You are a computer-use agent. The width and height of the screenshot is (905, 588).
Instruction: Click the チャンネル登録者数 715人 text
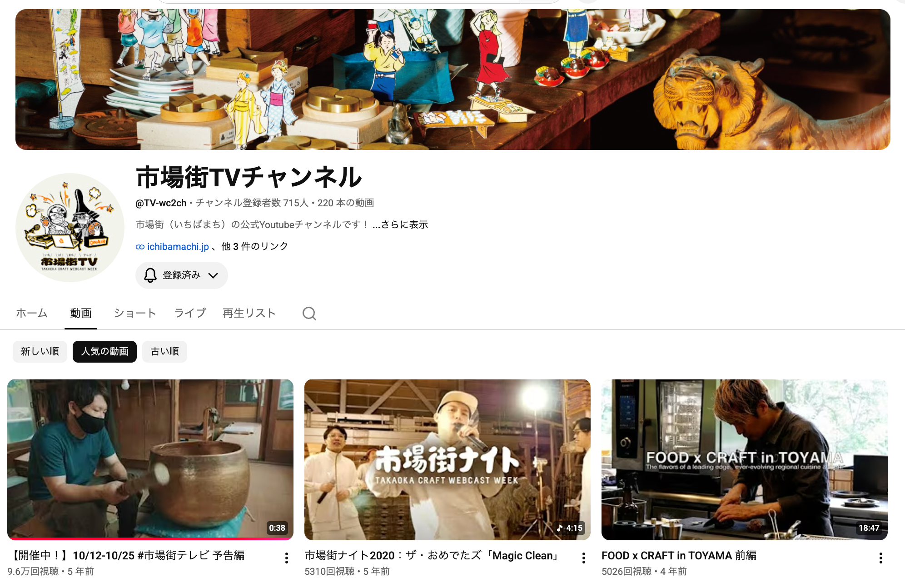pyautogui.click(x=252, y=203)
